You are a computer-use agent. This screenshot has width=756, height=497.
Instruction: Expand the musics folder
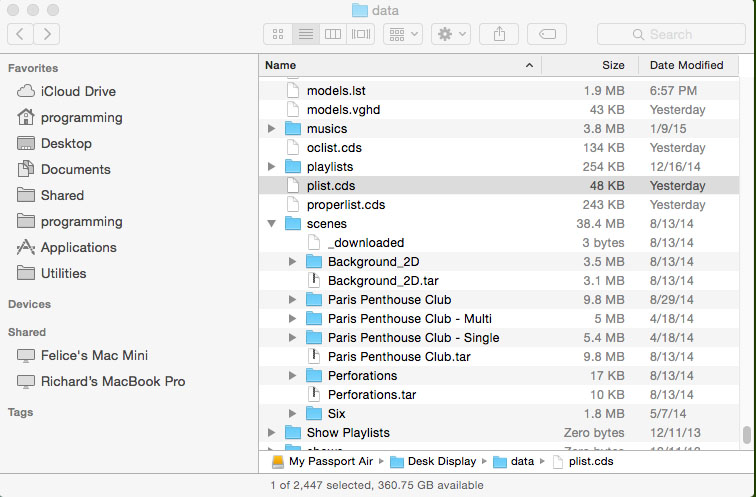click(272, 129)
